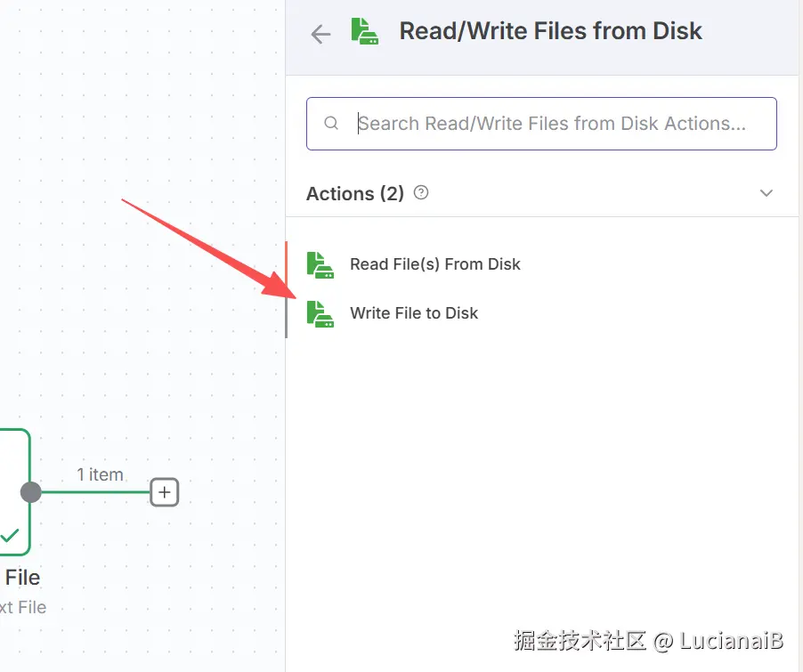Click the "File" node name label

tap(22, 578)
